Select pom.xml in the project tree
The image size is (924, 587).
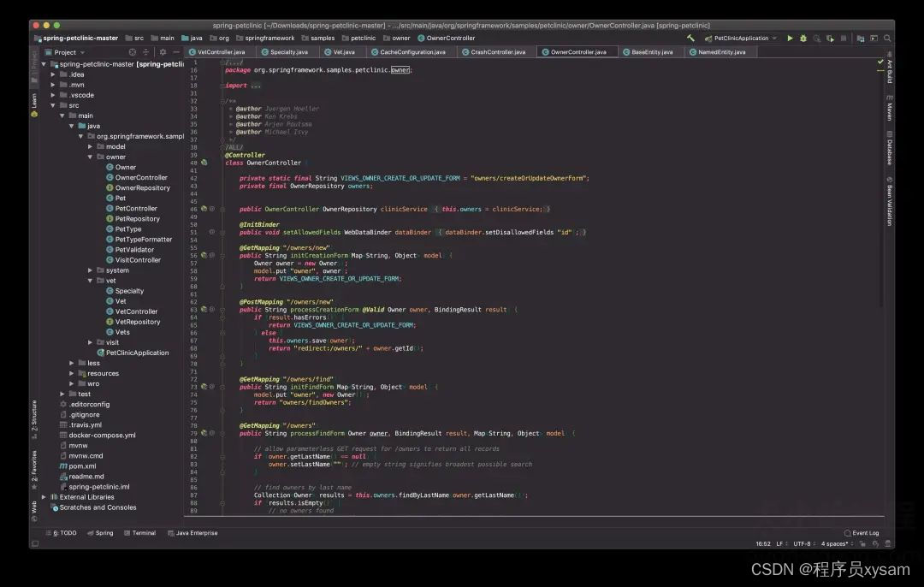(x=77, y=466)
